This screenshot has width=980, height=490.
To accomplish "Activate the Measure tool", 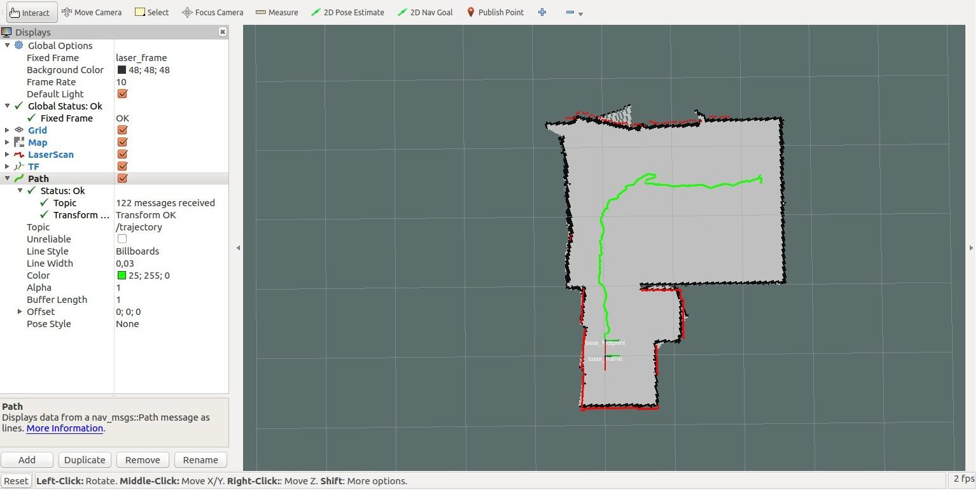I will point(276,12).
